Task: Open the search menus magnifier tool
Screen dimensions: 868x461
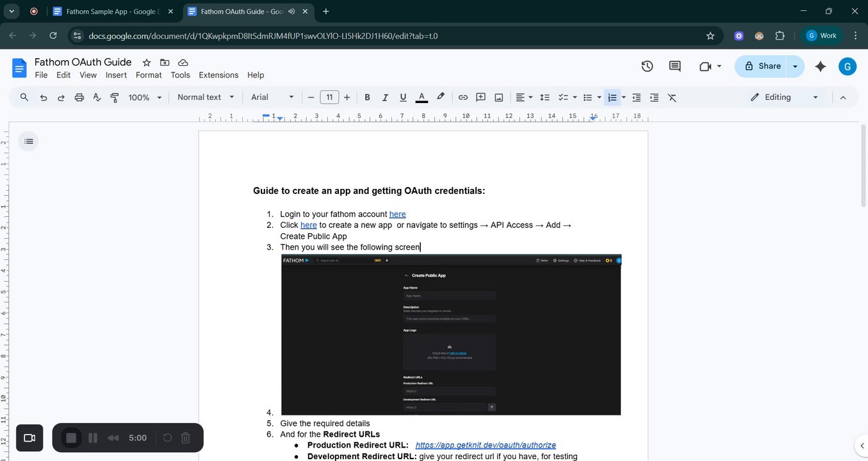Action: (24, 97)
